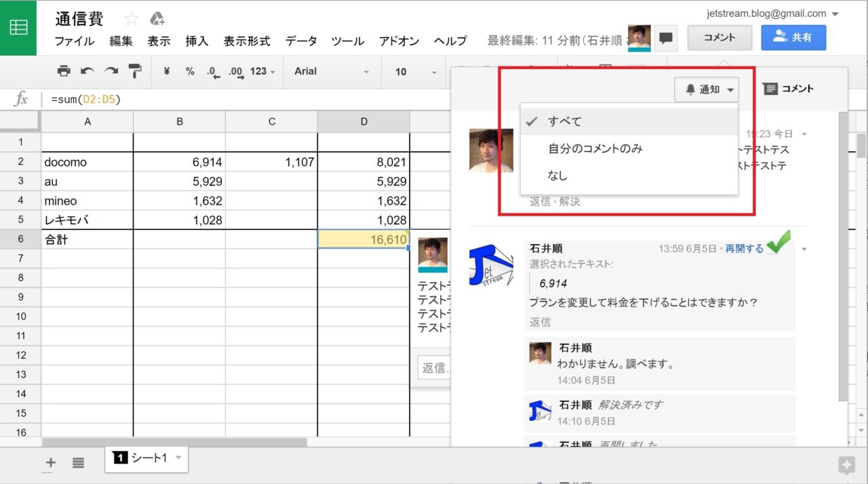Select すべて notification option

coord(565,121)
